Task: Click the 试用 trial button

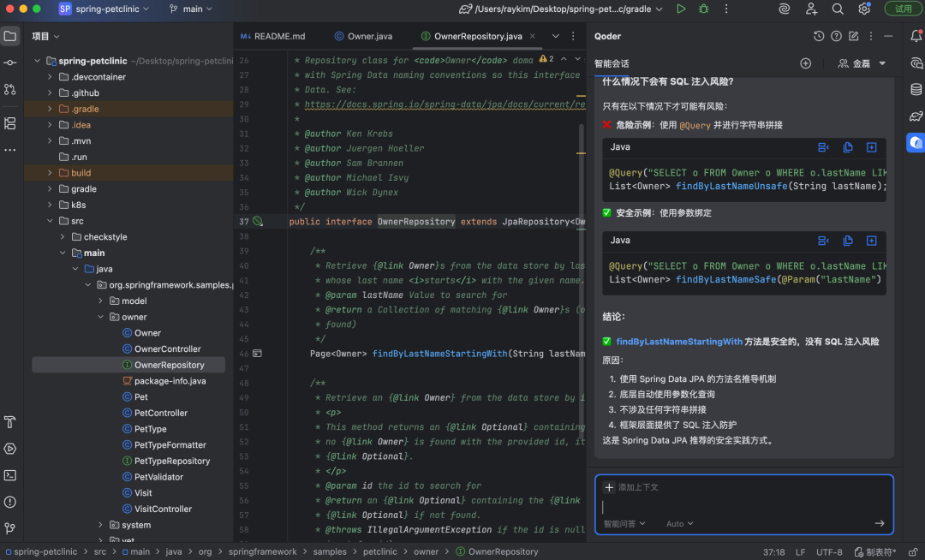Action: click(x=903, y=9)
